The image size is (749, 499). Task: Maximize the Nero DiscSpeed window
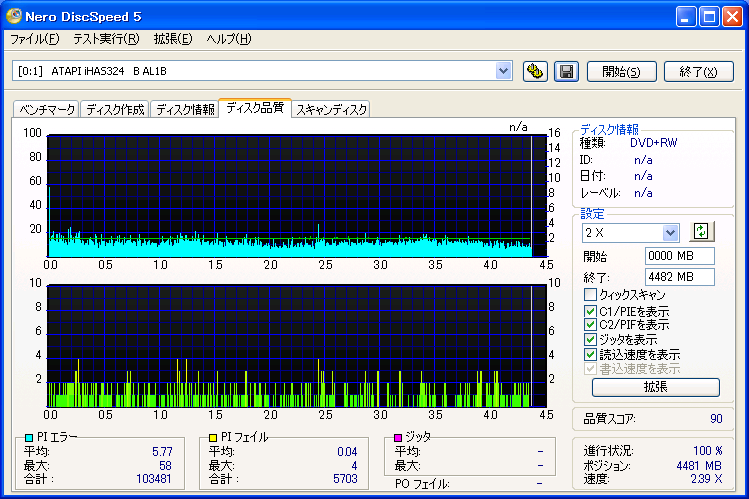[x=710, y=17]
